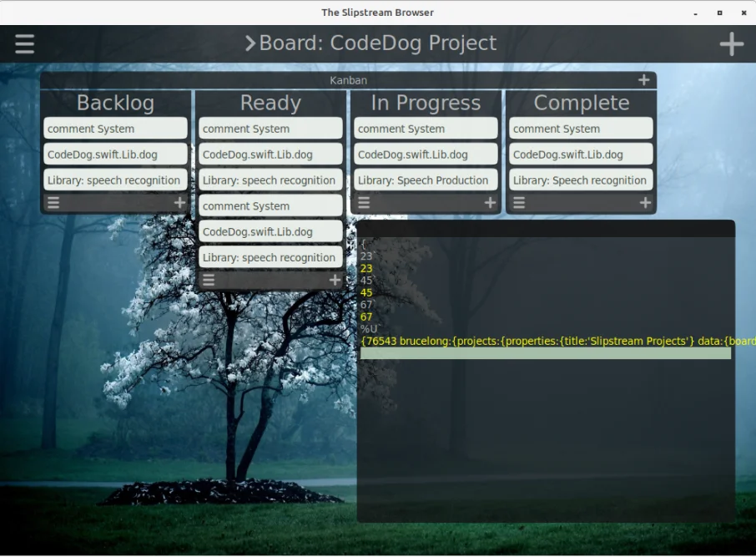756x557 pixels.
Task: Open Library: Speech Production card
Action: (x=426, y=180)
